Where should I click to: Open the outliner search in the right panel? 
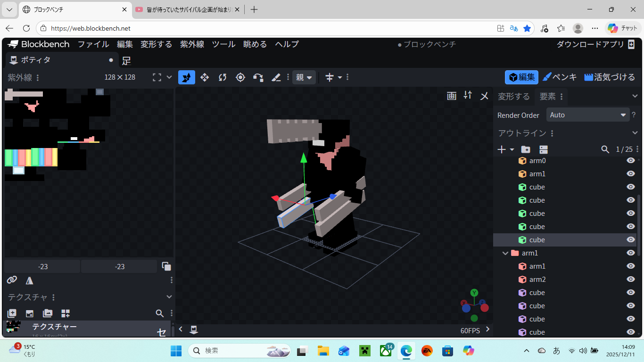coord(605,149)
